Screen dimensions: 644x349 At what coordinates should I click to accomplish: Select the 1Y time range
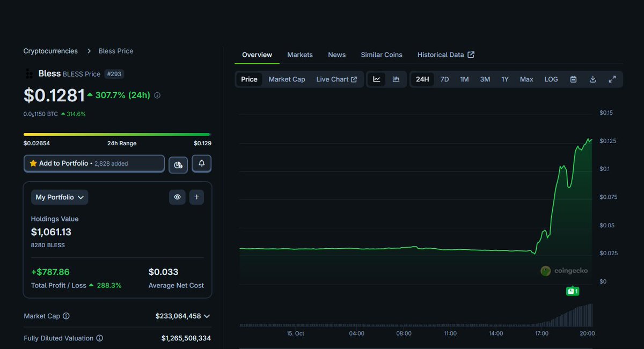point(505,79)
